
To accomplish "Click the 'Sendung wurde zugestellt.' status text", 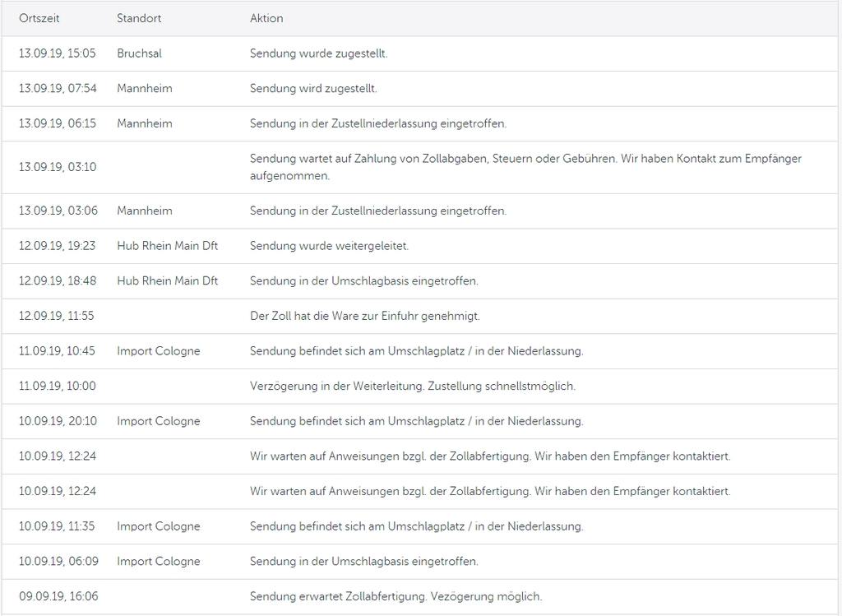I will coord(318,53).
